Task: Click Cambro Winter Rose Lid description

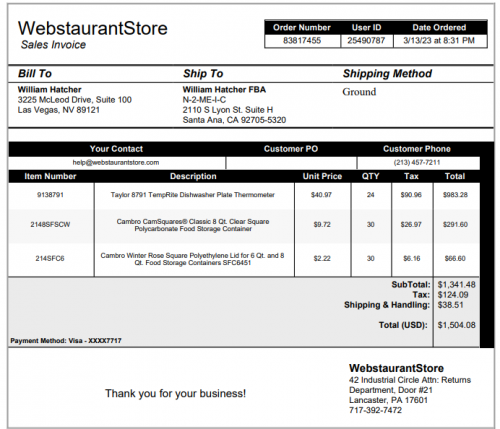Action: [192, 259]
